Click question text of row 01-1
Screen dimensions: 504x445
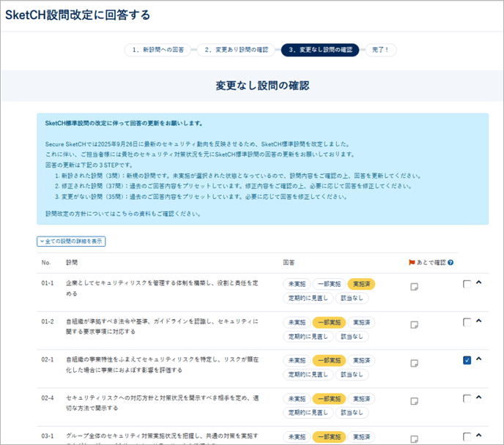(162, 288)
